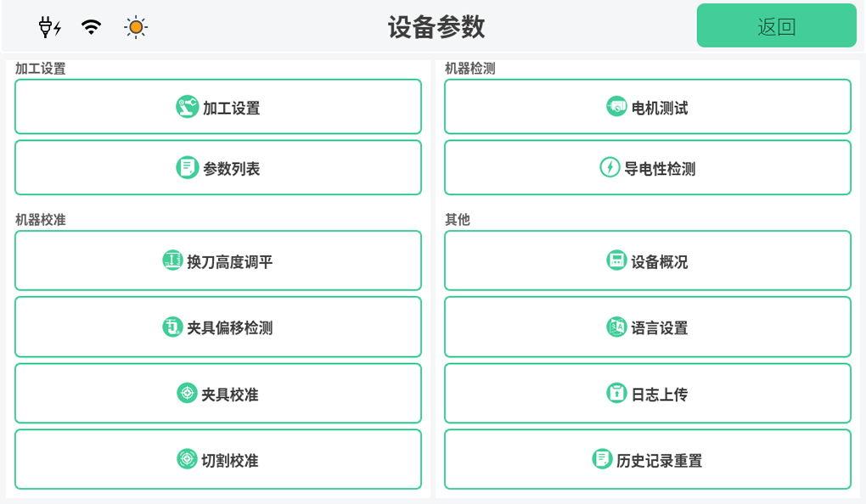
Task: Click the lightning bolt icon beside 导电性检测
Action: tap(610, 168)
